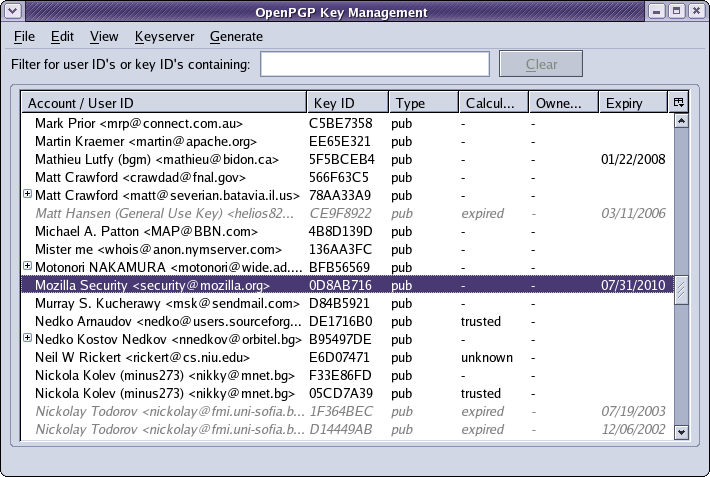
Task: Click expiry date 07/19/2003
Action: click(633, 411)
